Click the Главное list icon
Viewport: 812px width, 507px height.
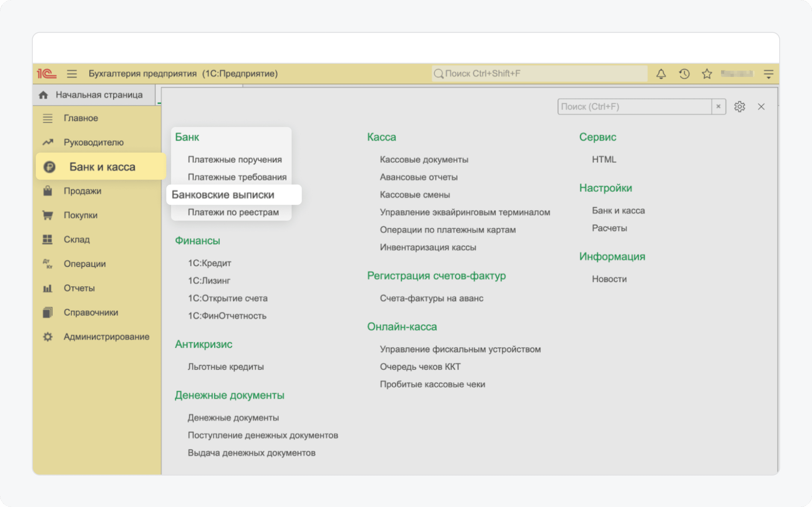[x=48, y=118]
